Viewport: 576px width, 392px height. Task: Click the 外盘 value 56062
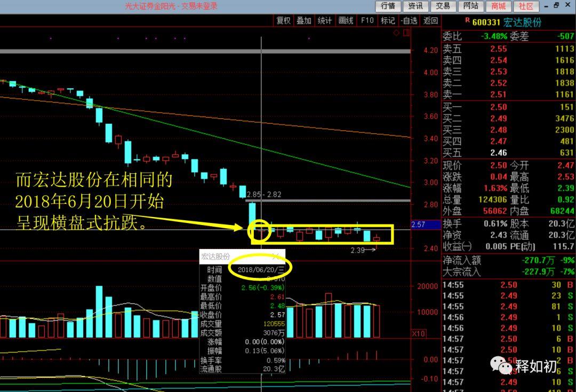(x=495, y=211)
